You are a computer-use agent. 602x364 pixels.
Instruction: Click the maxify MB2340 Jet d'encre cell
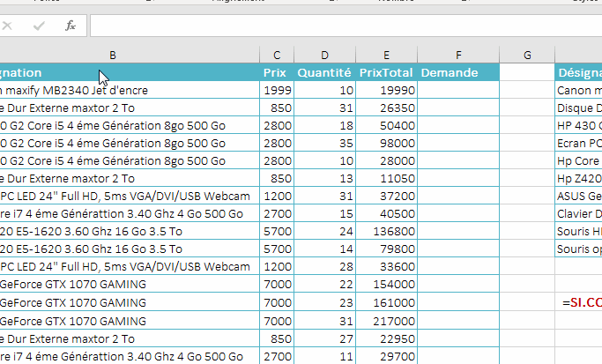(x=130, y=90)
